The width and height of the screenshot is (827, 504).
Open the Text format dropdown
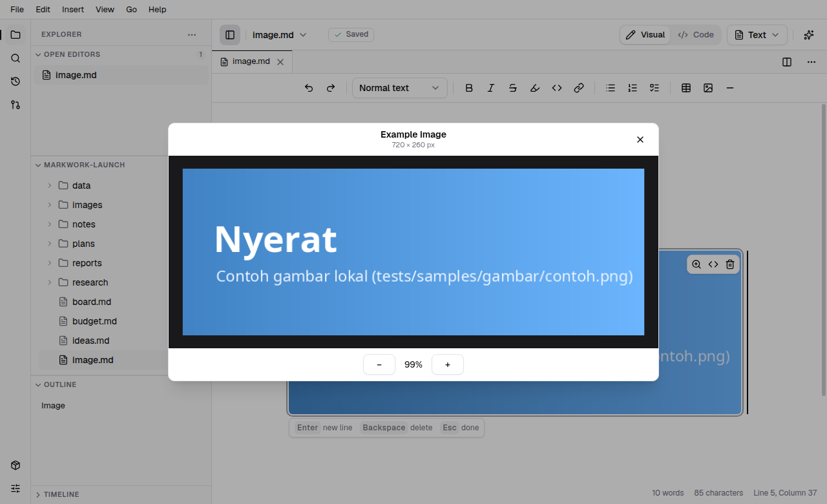(757, 35)
